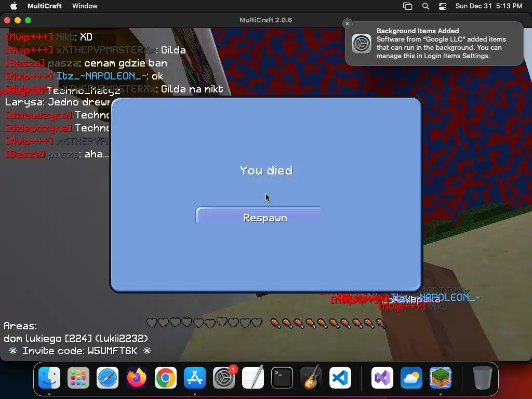Open the Window menu
The width and height of the screenshot is (532, 399).
(x=85, y=6)
